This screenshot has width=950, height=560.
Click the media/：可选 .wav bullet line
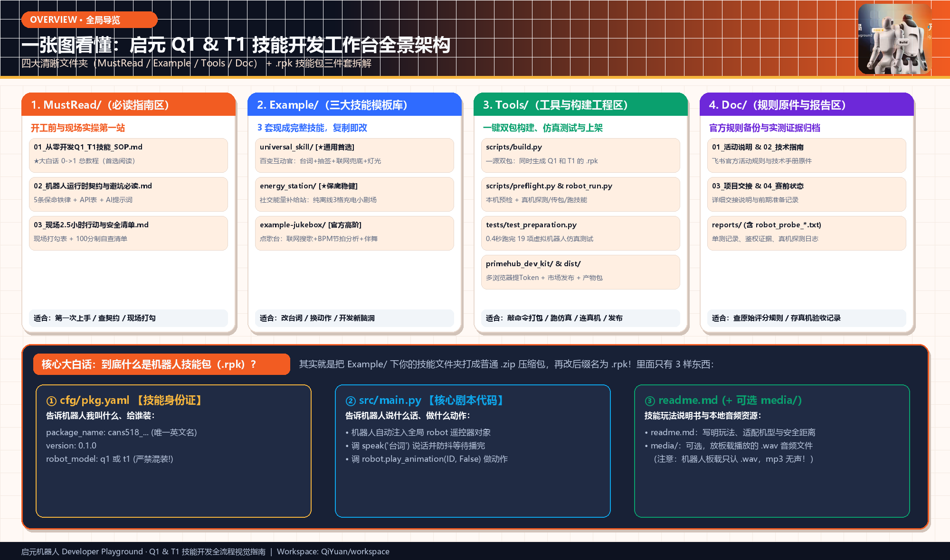(x=729, y=446)
